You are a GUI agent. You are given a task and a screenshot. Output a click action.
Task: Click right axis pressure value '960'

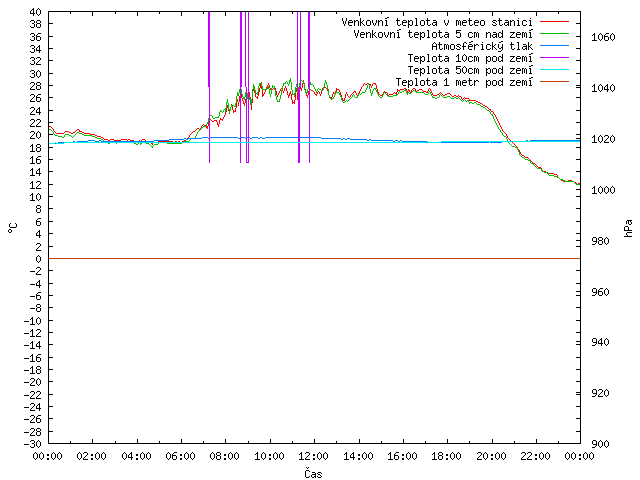(x=600, y=292)
